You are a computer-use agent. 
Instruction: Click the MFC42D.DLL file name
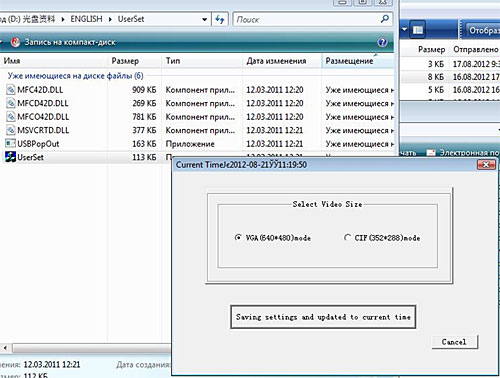(x=40, y=90)
